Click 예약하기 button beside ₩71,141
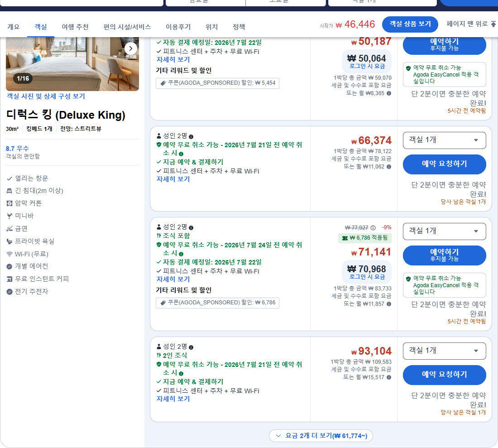The image size is (498, 448). 444,255
